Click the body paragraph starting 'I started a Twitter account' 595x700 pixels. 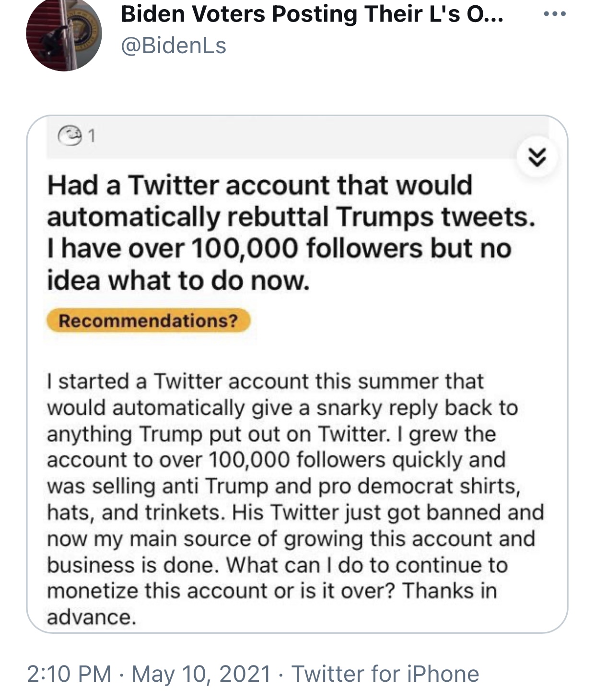tap(295, 499)
